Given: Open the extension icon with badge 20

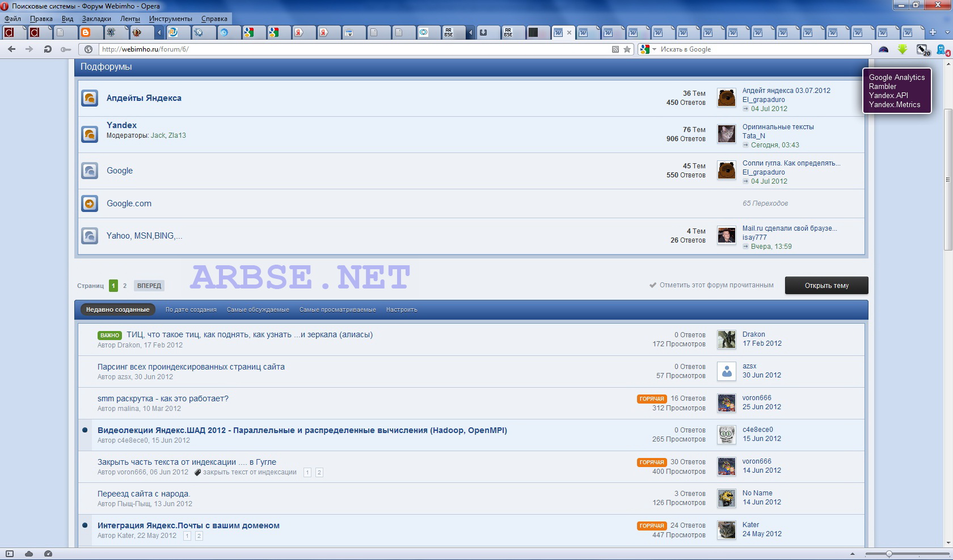Looking at the screenshot, I should pos(922,49).
